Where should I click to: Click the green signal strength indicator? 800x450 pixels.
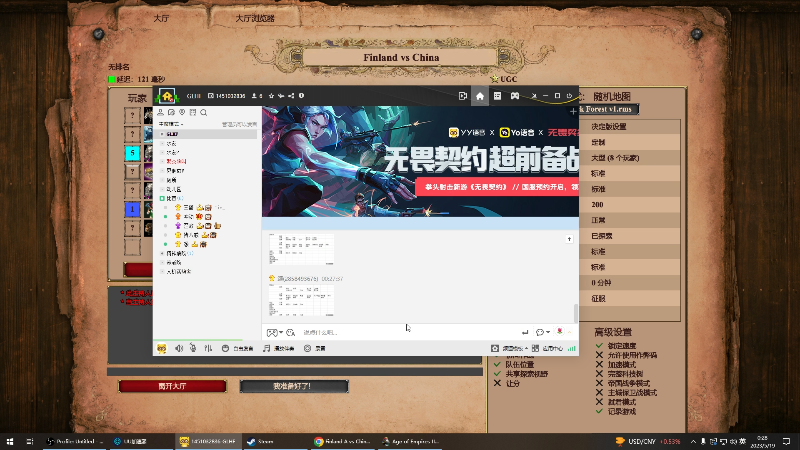pos(572,348)
